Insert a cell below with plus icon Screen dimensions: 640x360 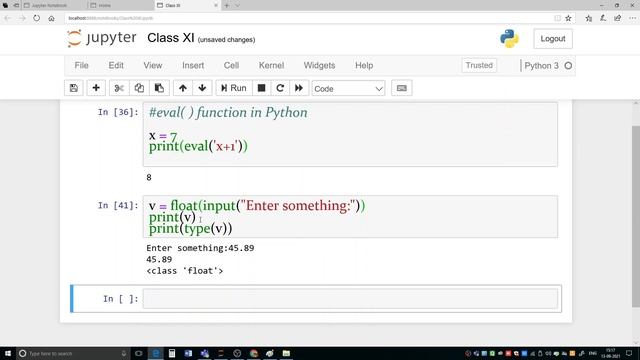[x=96, y=88]
